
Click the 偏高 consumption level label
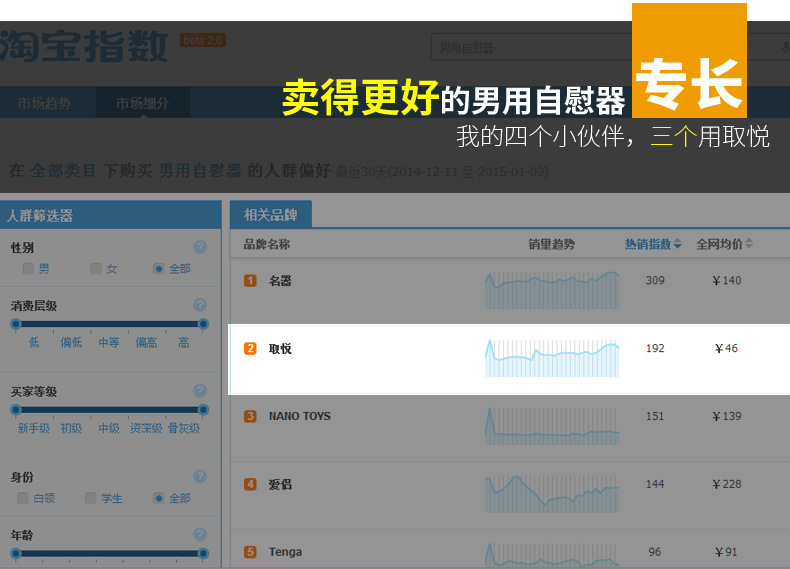(146, 343)
